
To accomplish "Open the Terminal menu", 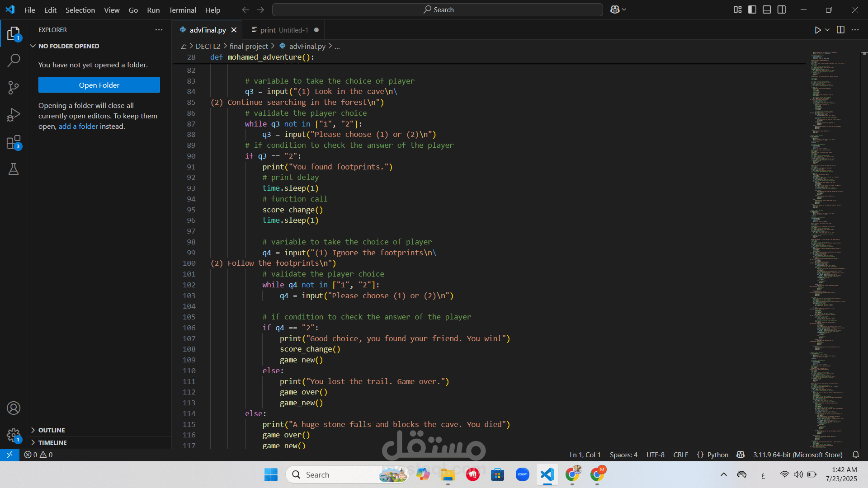I will [182, 10].
